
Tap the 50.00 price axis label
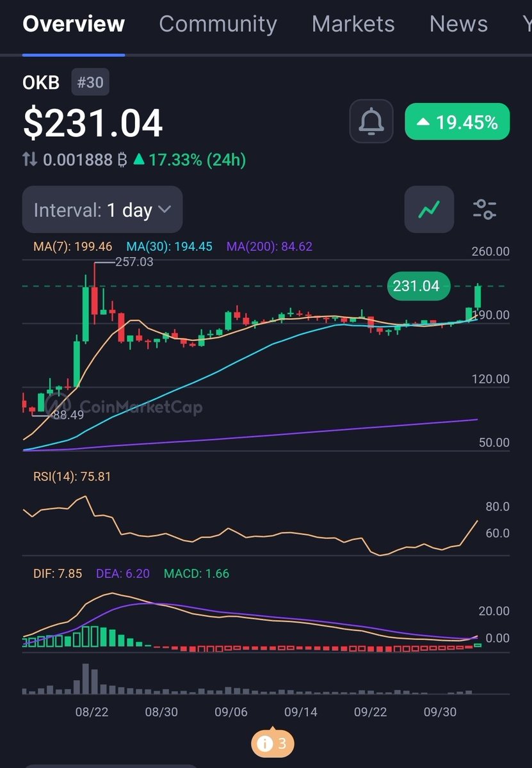click(494, 443)
